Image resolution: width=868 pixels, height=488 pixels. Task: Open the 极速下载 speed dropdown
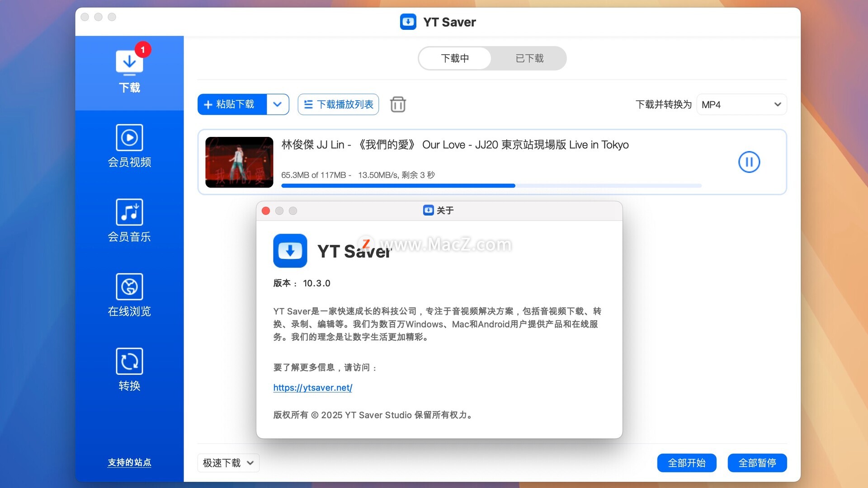(228, 463)
